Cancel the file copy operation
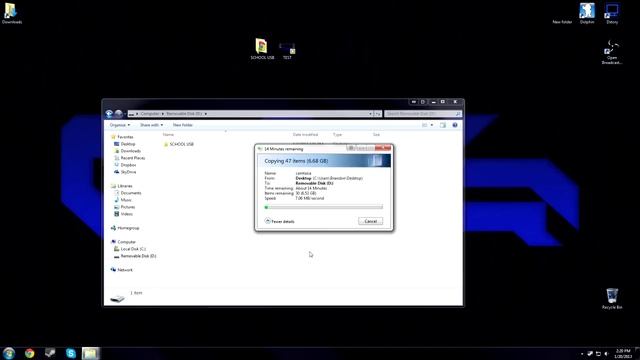The width and height of the screenshot is (640, 360). point(370,221)
